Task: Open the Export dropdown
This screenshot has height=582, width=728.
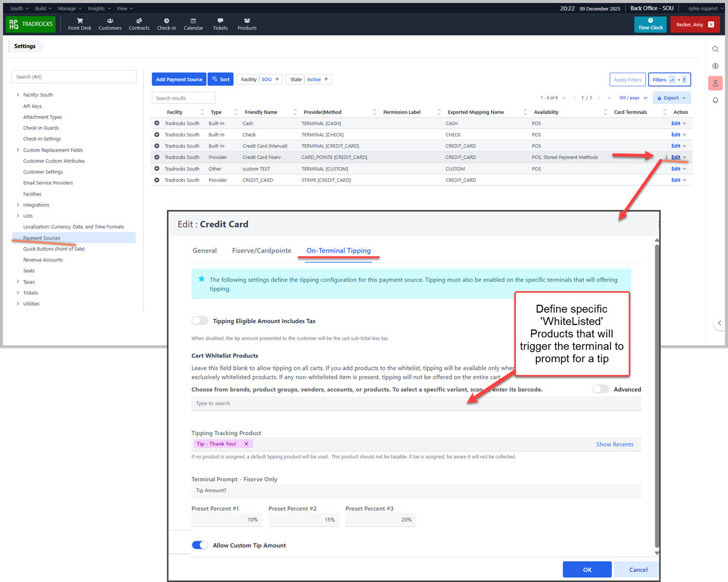Action: (x=671, y=98)
